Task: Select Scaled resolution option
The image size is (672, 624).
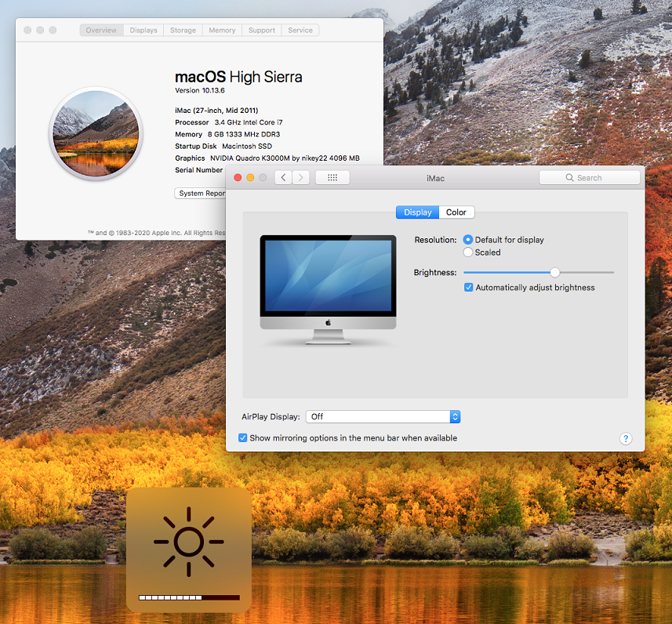Action: (x=468, y=252)
